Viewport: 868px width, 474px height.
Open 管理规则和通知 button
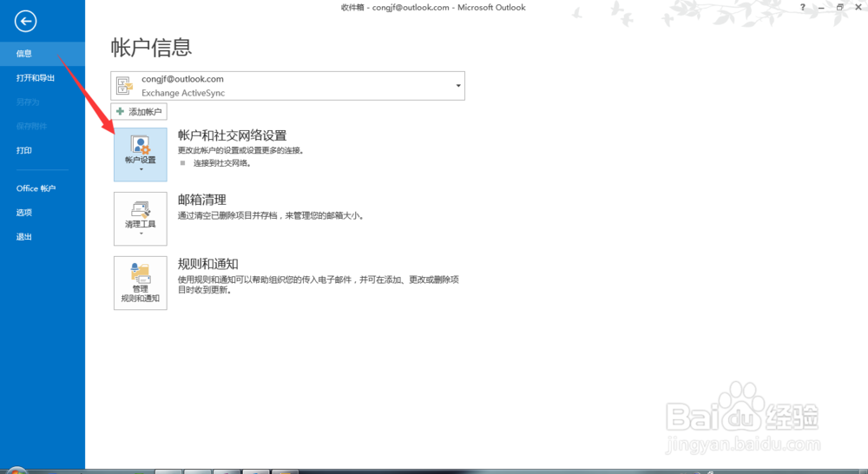pyautogui.click(x=141, y=283)
